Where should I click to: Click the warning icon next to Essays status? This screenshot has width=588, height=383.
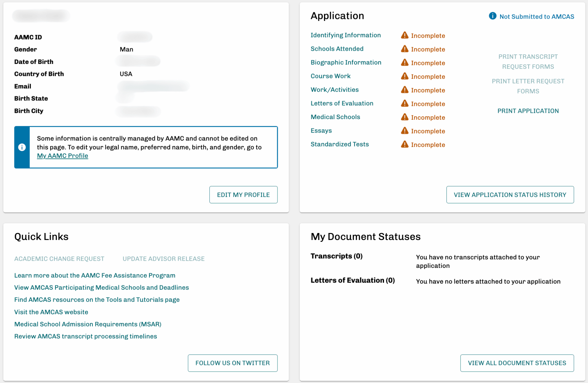click(x=405, y=131)
